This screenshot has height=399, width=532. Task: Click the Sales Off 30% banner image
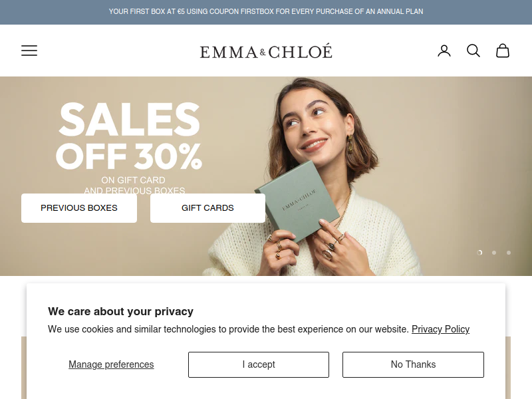tap(266, 176)
